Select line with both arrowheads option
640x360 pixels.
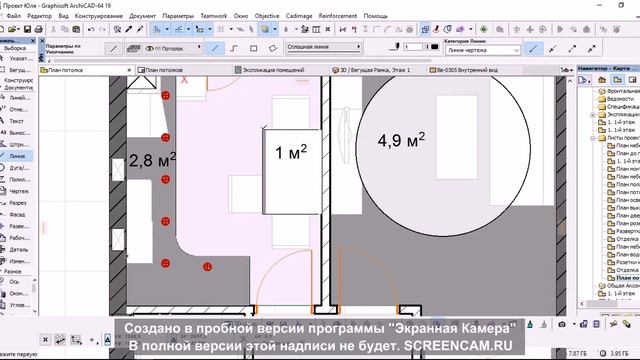pos(591,49)
